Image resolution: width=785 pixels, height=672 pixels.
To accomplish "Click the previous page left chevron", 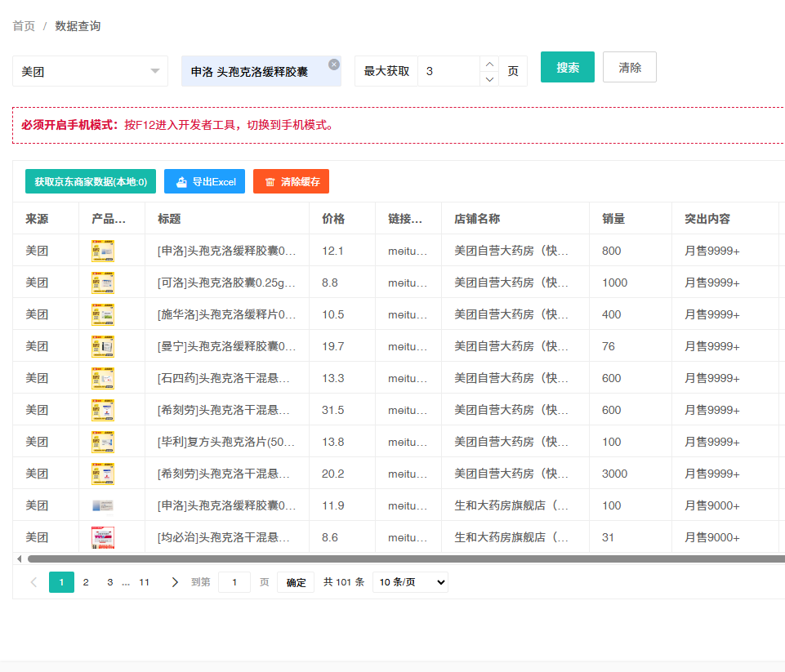I will (x=33, y=582).
